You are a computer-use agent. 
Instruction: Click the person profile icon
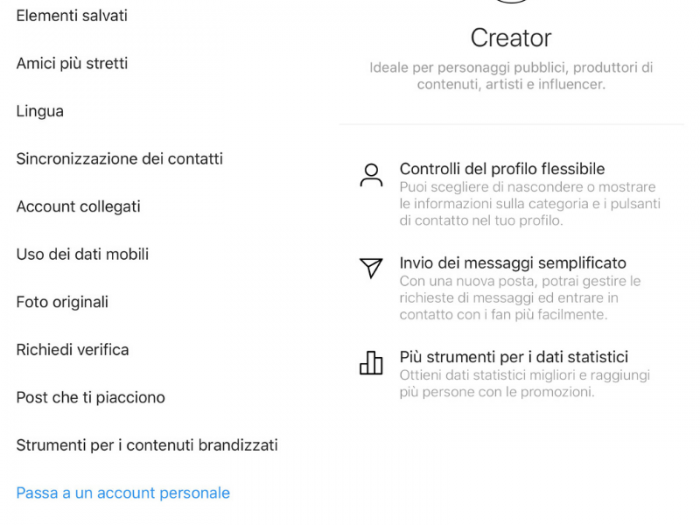point(371,176)
